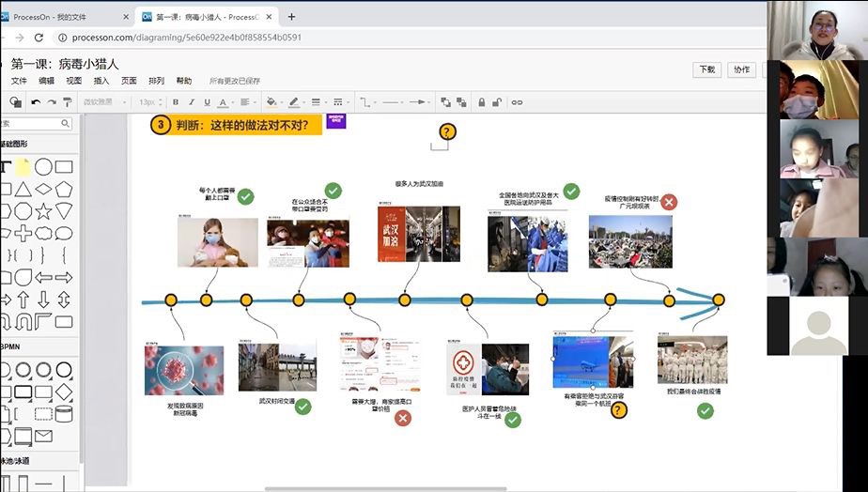Screen dimensions: 868x492
Task: Open the line color pen picker
Action: pyautogui.click(x=295, y=101)
